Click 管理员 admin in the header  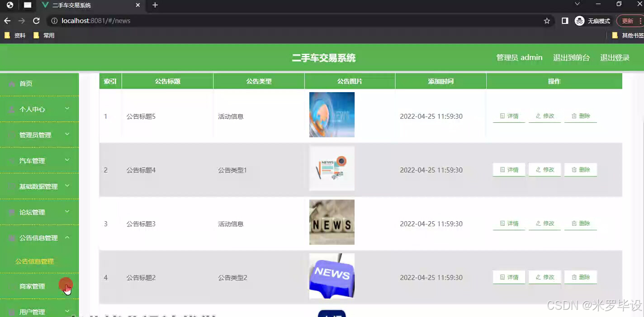tap(519, 58)
